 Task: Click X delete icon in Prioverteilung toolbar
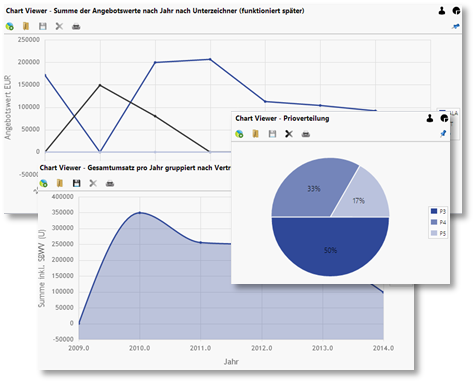point(289,134)
